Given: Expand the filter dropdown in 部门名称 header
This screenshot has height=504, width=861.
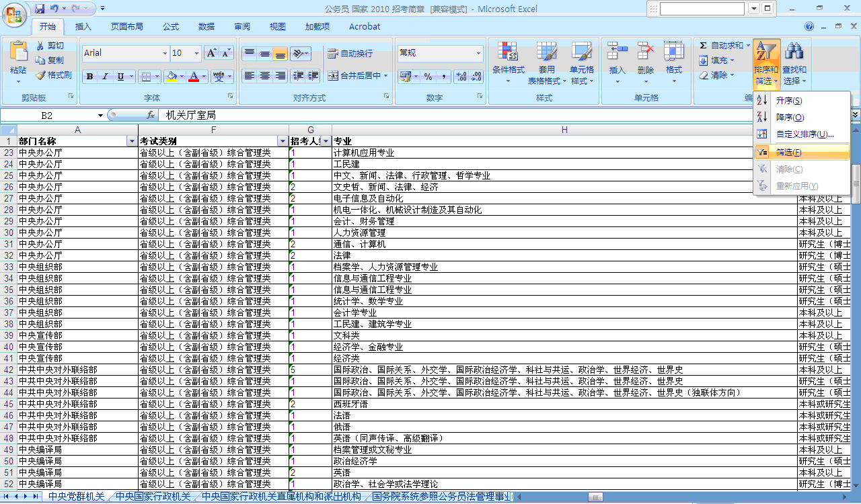Looking at the screenshot, I should pyautogui.click(x=131, y=142).
